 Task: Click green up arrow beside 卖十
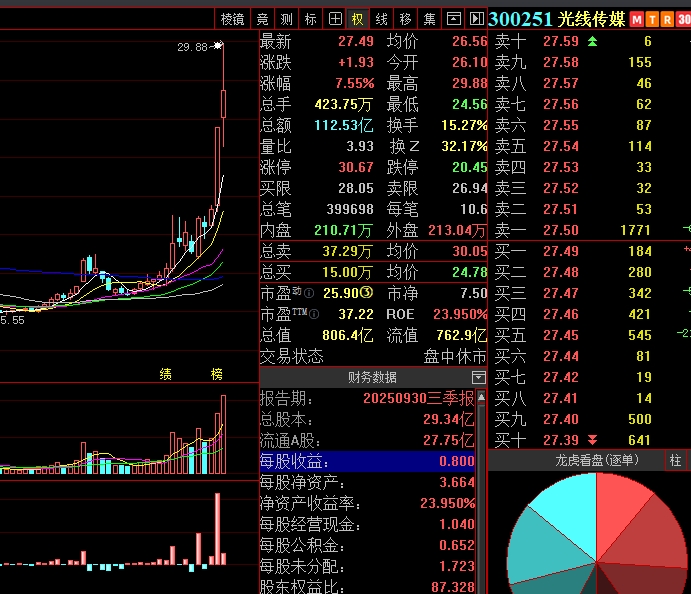point(592,41)
